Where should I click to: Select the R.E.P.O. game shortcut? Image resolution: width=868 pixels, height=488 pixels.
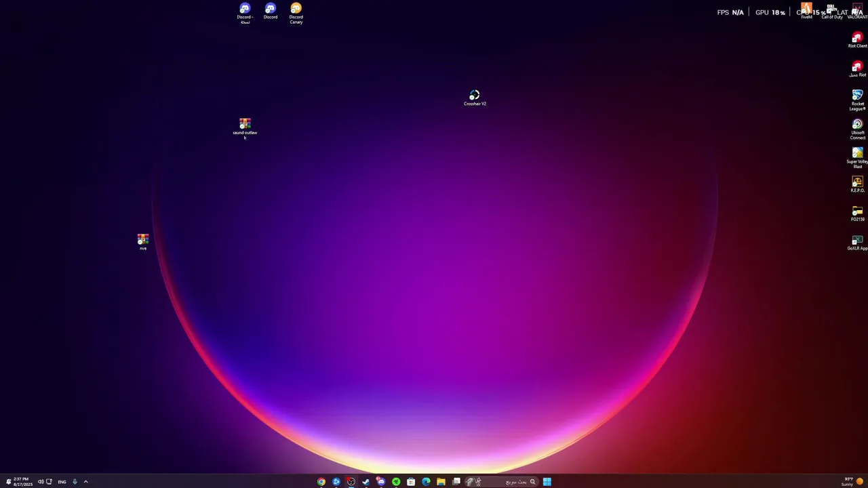[x=857, y=184]
